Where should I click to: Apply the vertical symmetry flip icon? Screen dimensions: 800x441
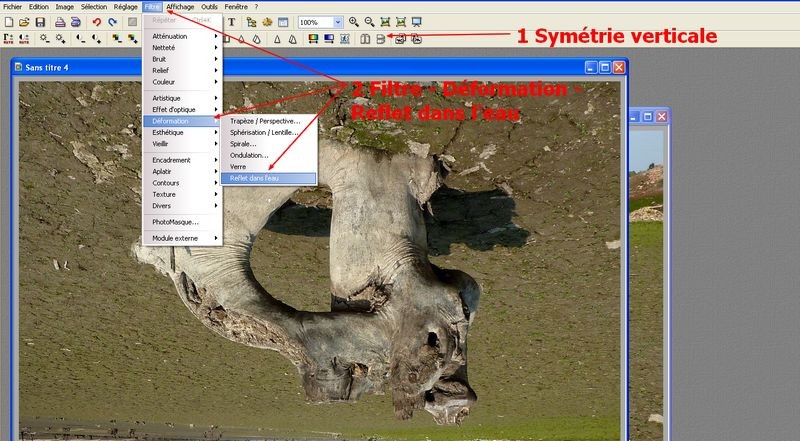tap(380, 39)
